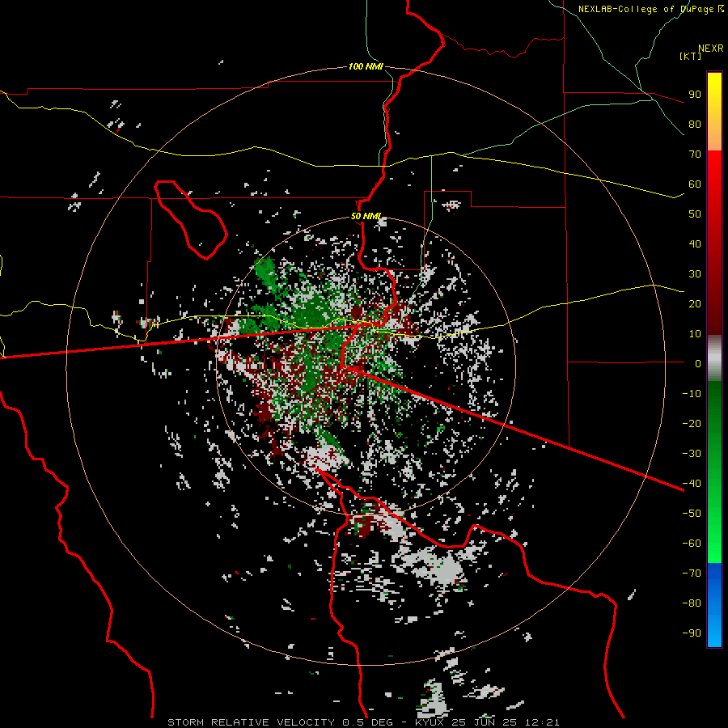Pick the blue segment at the color bar bottom
The height and width of the screenshot is (728, 728).
point(714,605)
